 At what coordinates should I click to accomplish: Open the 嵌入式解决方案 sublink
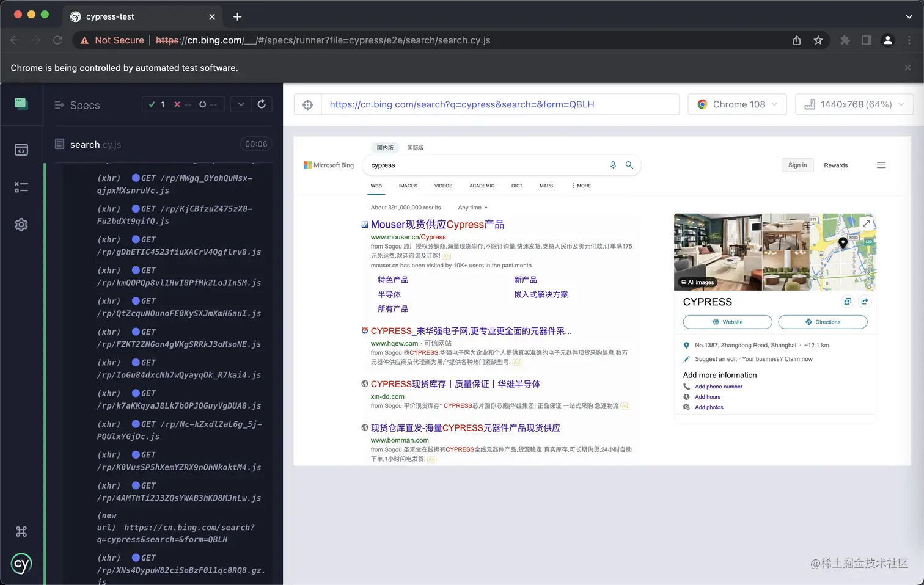(x=541, y=294)
